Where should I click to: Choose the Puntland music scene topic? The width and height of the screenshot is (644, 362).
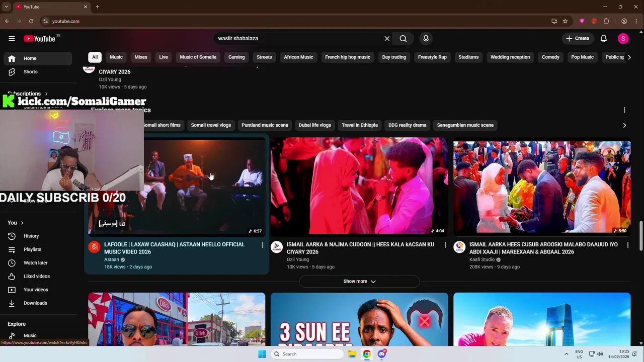pyautogui.click(x=265, y=125)
